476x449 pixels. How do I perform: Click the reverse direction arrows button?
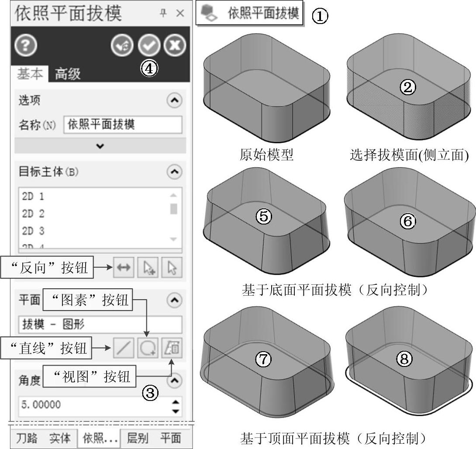[124, 267]
